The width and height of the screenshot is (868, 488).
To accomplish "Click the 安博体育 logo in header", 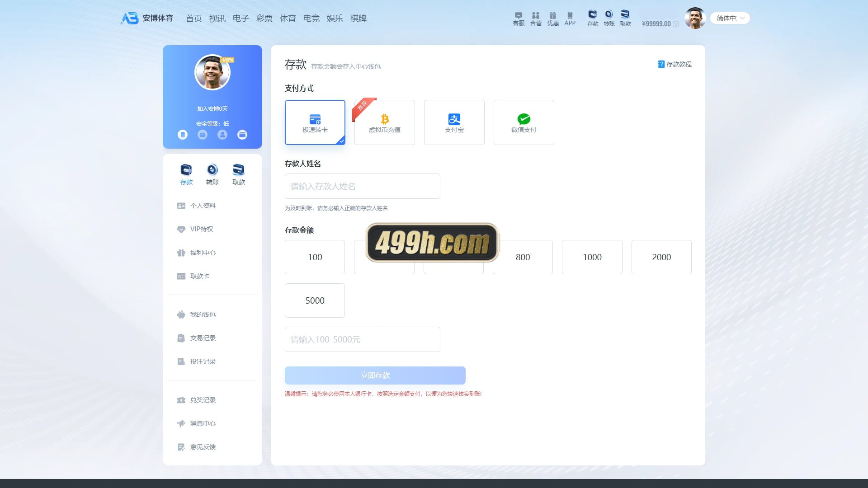I will [147, 18].
